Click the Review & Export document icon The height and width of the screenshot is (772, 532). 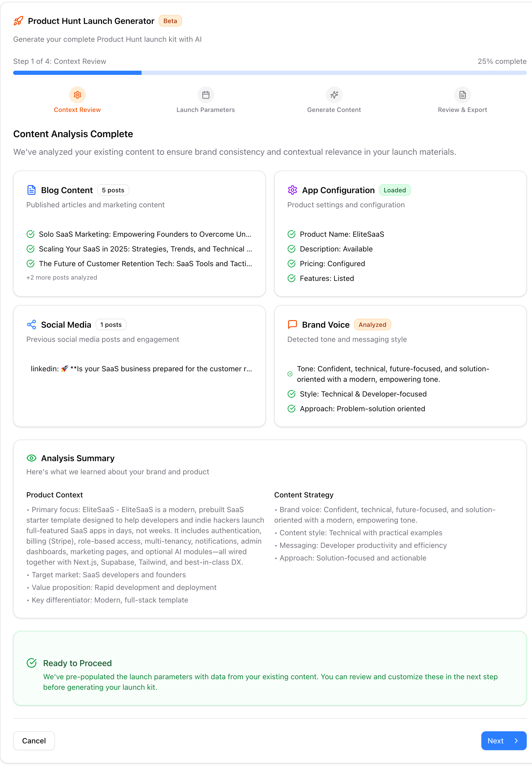pyautogui.click(x=462, y=95)
